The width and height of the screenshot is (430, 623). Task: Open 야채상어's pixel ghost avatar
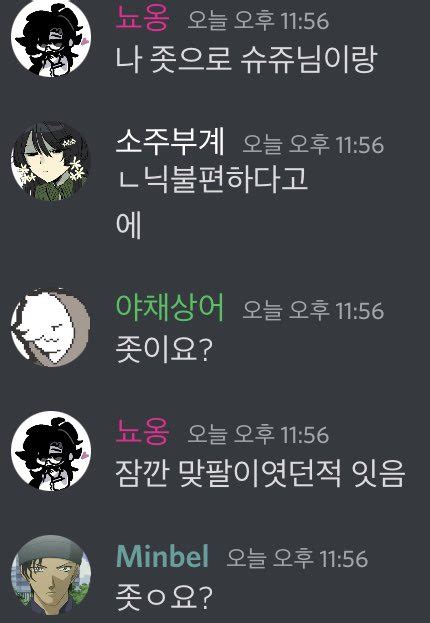(x=51, y=327)
